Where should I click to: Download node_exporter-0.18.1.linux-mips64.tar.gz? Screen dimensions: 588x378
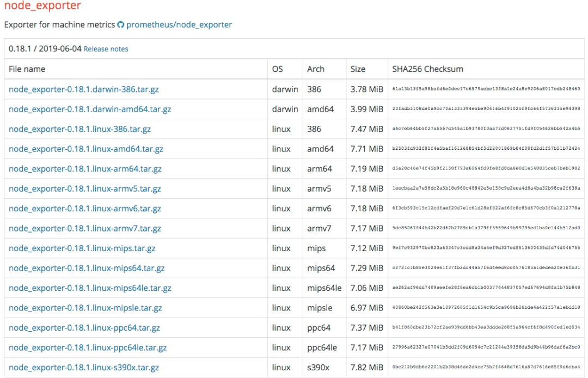pyautogui.click(x=87, y=268)
